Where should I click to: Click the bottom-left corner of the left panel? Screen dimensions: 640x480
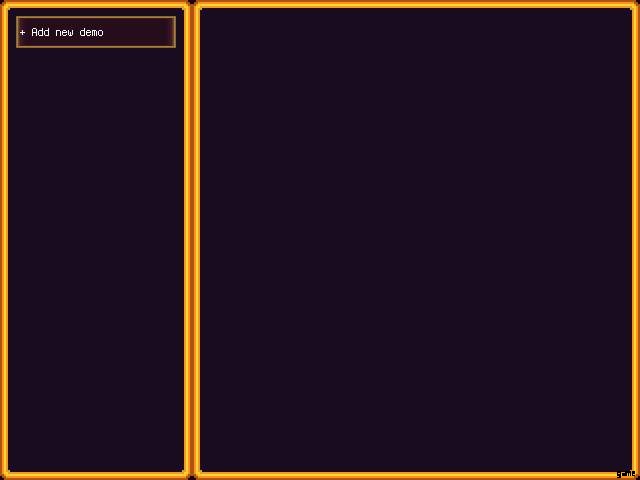pos(5,474)
